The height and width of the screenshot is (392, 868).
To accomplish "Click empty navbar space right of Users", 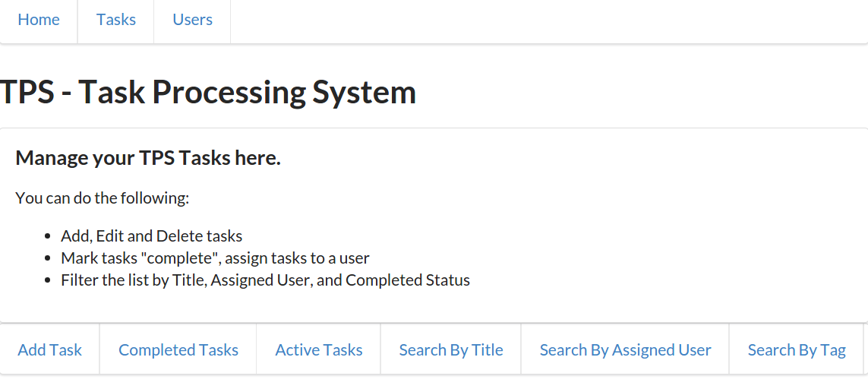I will (532, 21).
